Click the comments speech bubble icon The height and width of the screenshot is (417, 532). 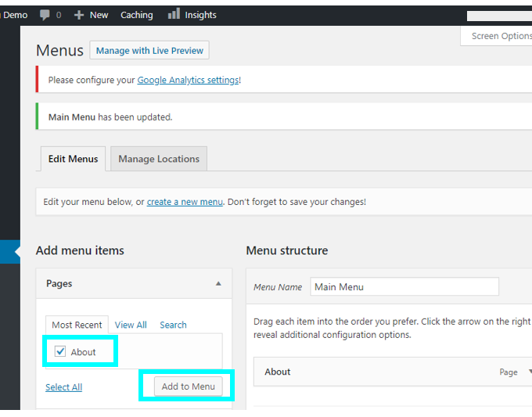[45, 15]
